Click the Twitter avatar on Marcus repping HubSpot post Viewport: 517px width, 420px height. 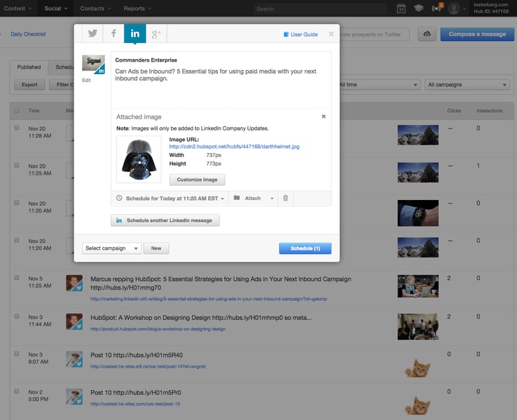74,283
